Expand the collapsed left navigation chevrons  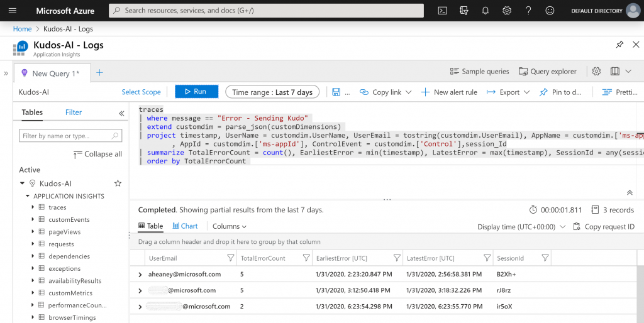pos(6,74)
